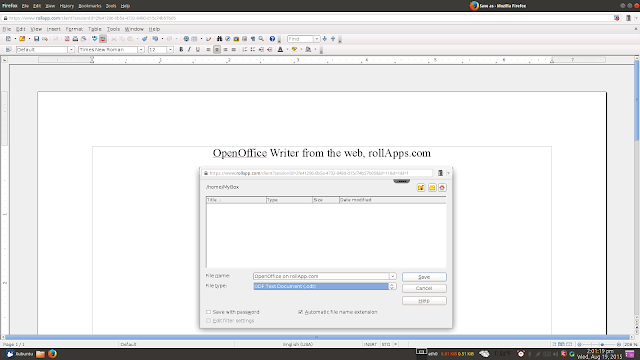Open the font size 12 dropdown
Screen dimensions: 640x360
click(170, 49)
